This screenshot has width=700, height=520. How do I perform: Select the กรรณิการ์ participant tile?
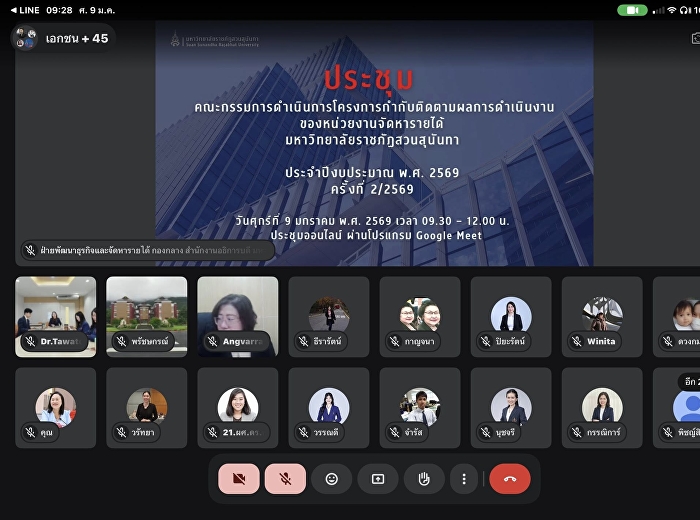[602, 408]
